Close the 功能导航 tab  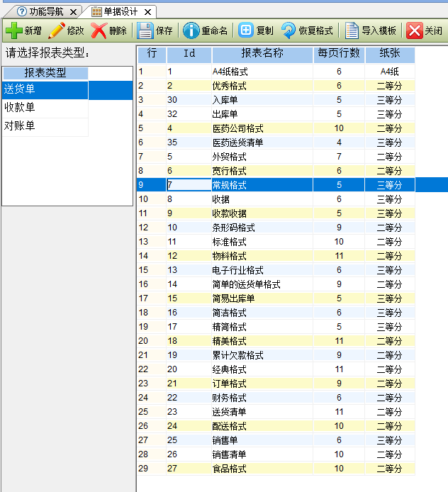tap(74, 12)
